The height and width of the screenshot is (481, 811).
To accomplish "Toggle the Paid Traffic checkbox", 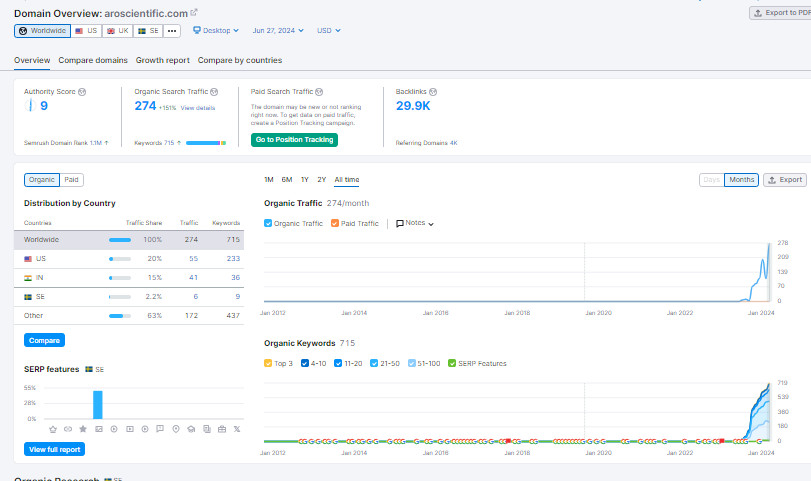I will [335, 223].
